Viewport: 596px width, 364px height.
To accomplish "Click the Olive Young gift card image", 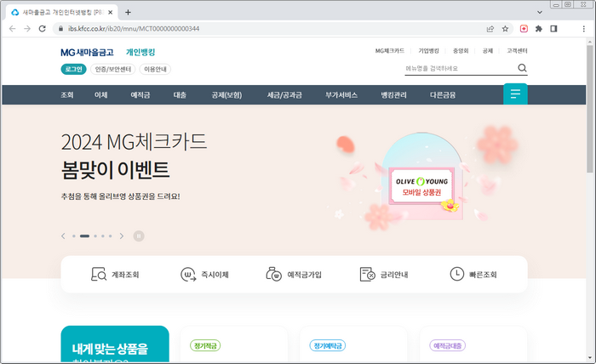I will (x=422, y=187).
